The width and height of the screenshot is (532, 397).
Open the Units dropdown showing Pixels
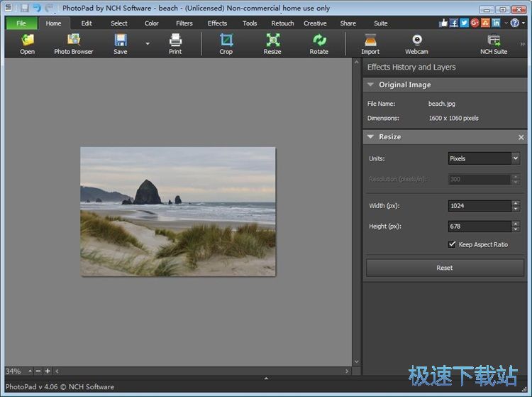coord(484,158)
